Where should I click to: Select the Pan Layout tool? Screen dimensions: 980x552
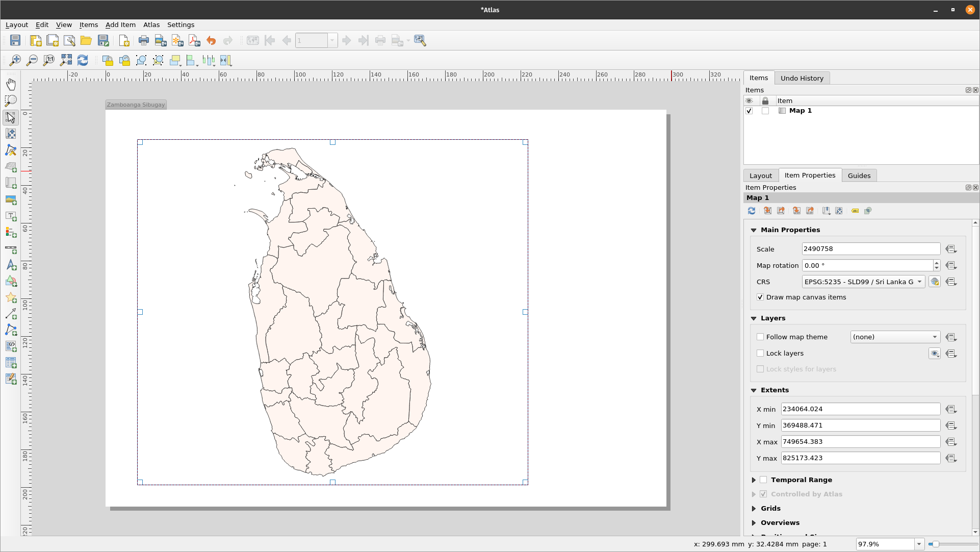(x=11, y=84)
